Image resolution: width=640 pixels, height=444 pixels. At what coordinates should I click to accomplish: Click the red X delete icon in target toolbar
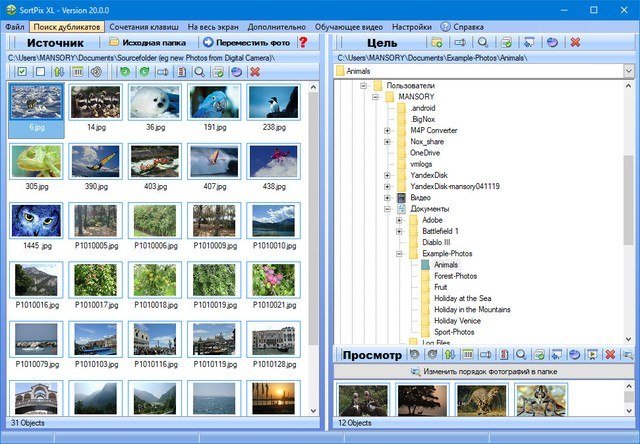(574, 43)
